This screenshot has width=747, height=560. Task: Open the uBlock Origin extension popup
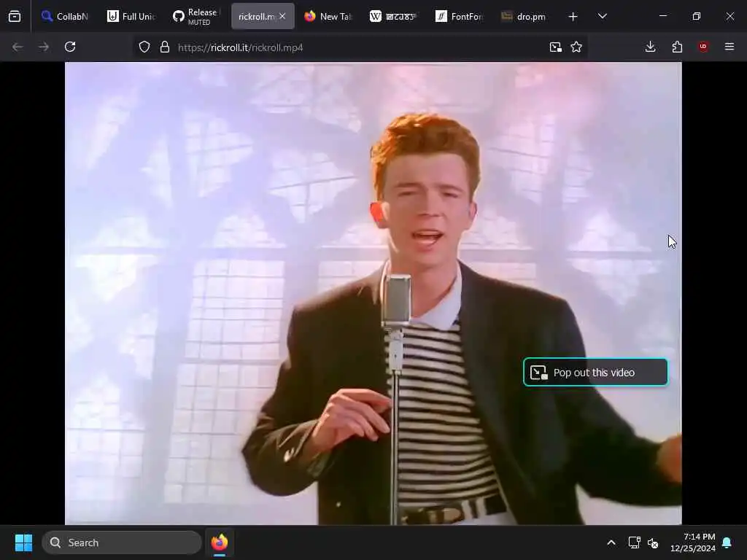[x=703, y=47]
